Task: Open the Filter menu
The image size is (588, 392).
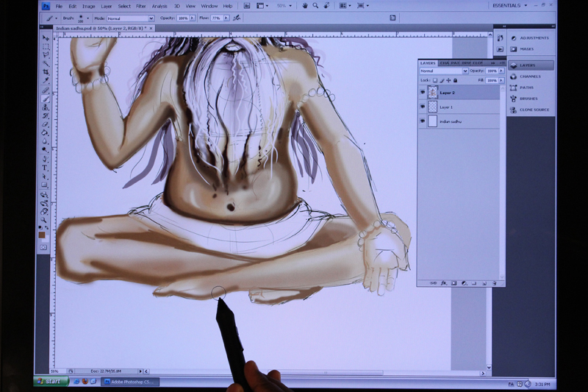Action: click(x=140, y=6)
